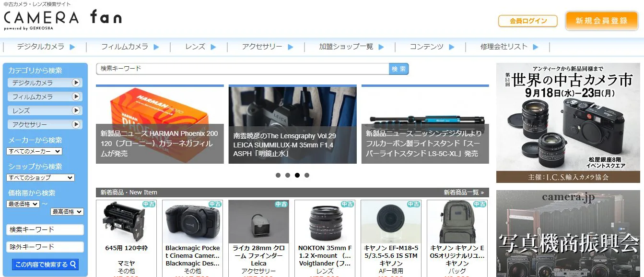The height and width of the screenshot is (277, 644).
Task: Click arrow icon beside sidebar レンズ category
Action: (x=76, y=110)
